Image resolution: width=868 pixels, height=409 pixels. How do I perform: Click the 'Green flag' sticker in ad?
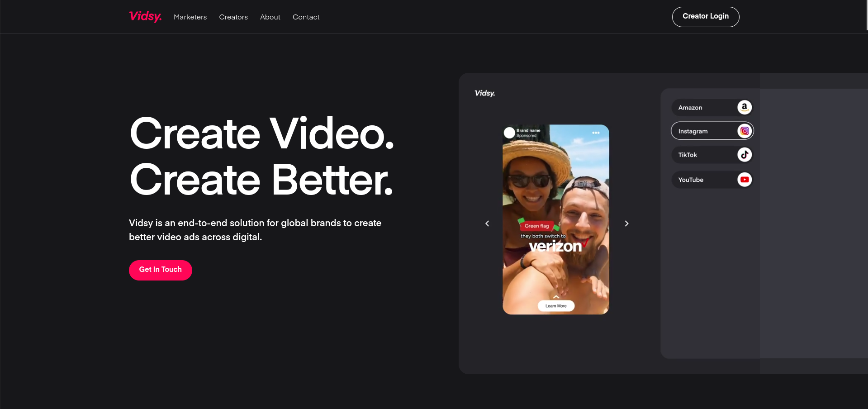(536, 226)
